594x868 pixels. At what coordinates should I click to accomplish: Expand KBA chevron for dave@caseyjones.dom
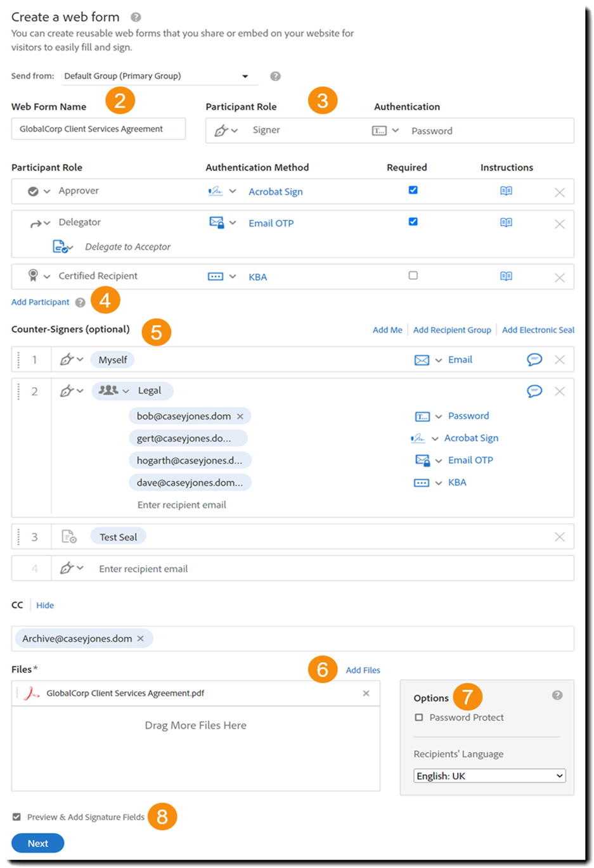(439, 483)
